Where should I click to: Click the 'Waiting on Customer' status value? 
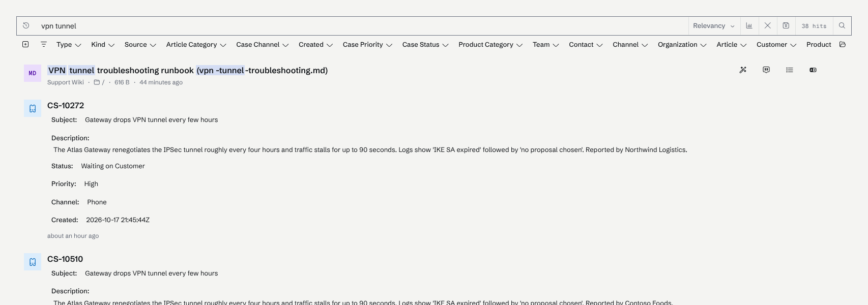pos(113,166)
